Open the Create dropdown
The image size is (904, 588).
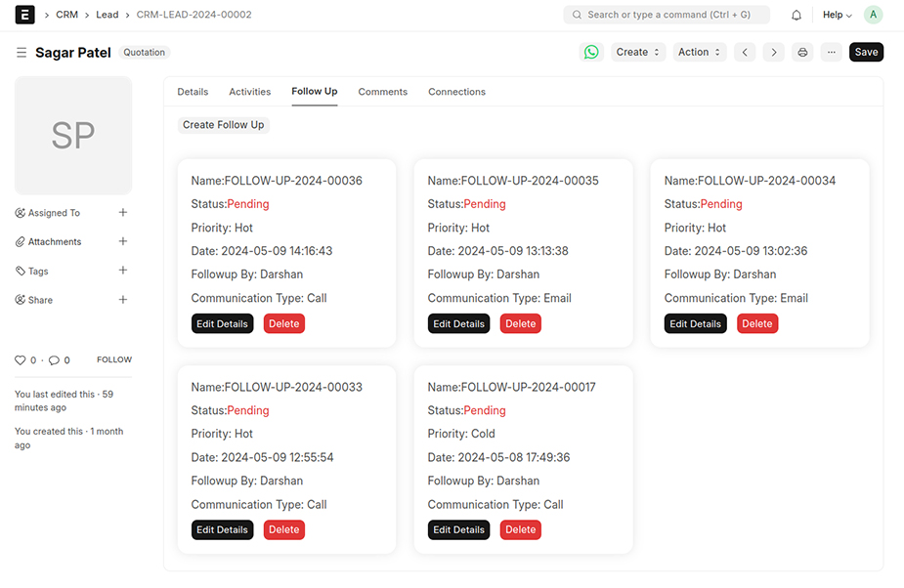pos(638,52)
